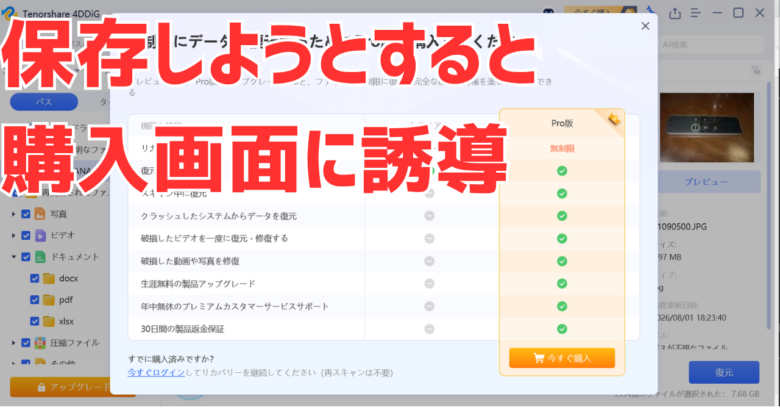Click the 無制限 text in Pro column
The width and height of the screenshot is (780, 410).
tap(562, 148)
